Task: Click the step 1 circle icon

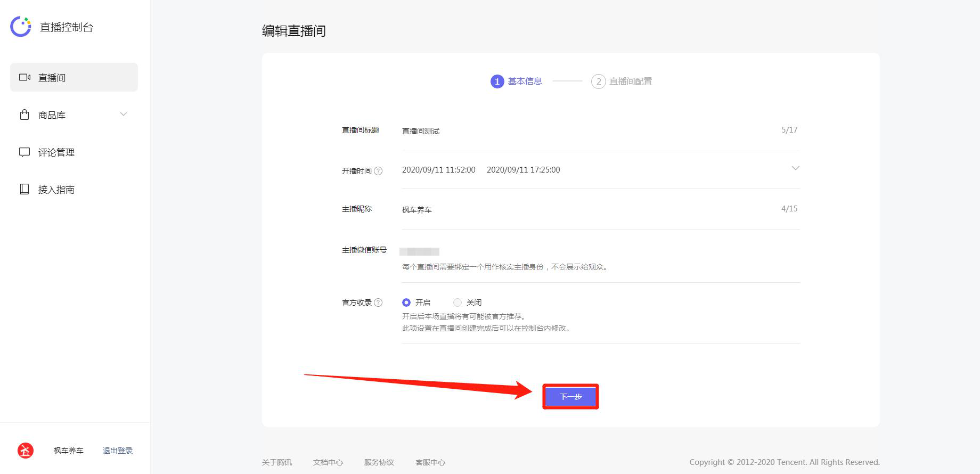Action: [x=497, y=81]
